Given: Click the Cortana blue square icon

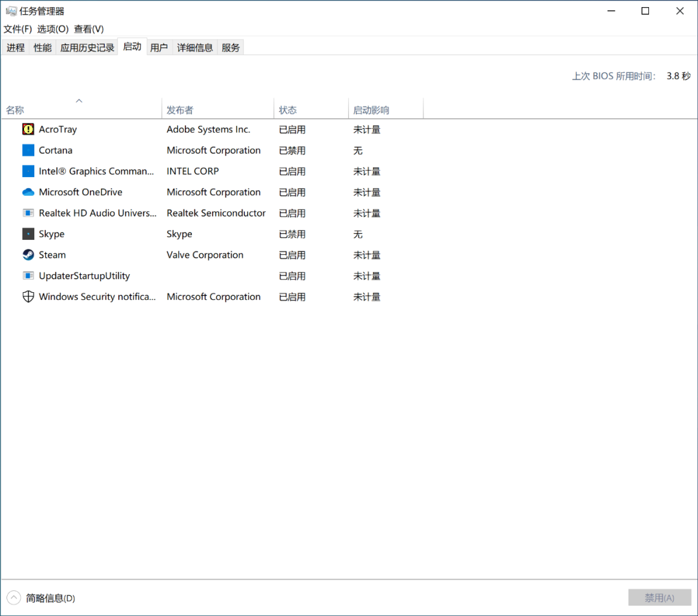Looking at the screenshot, I should coord(28,150).
